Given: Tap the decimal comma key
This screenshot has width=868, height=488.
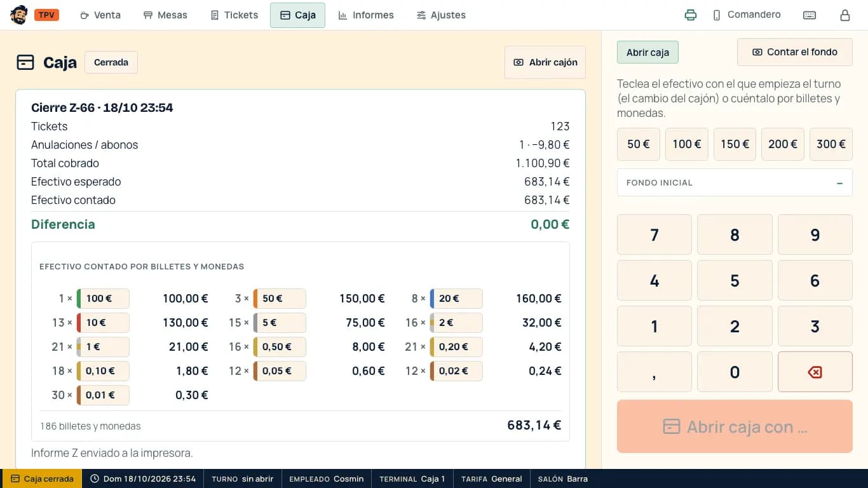Looking at the screenshot, I should click(654, 372).
